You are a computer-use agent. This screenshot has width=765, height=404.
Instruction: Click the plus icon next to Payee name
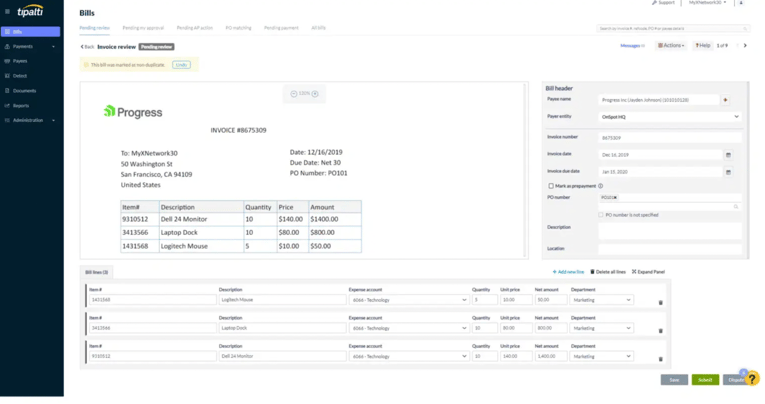click(725, 100)
